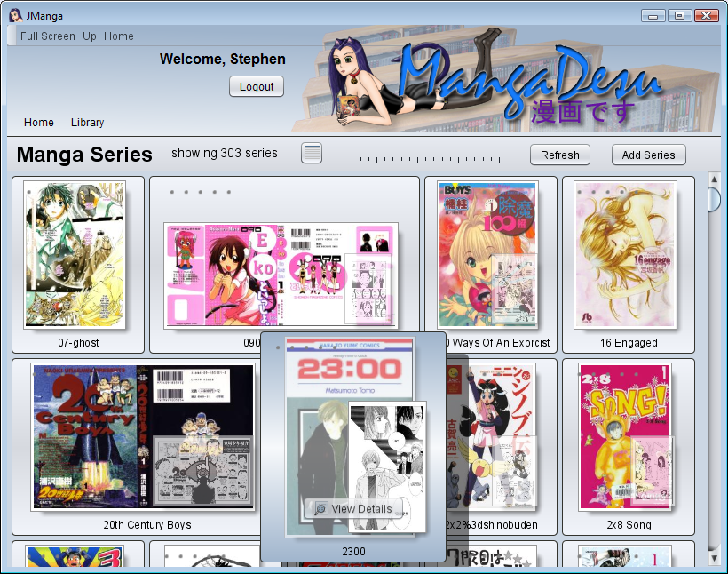Click the JManga app icon in title bar

point(15,15)
